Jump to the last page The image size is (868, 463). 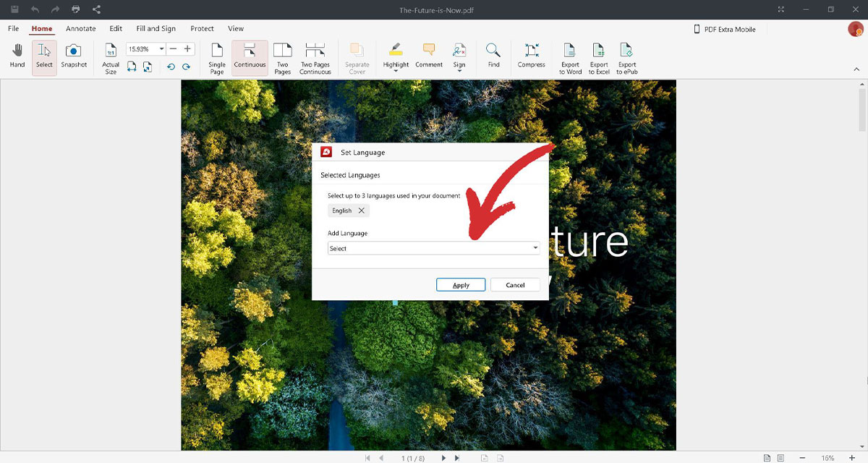[x=457, y=458]
